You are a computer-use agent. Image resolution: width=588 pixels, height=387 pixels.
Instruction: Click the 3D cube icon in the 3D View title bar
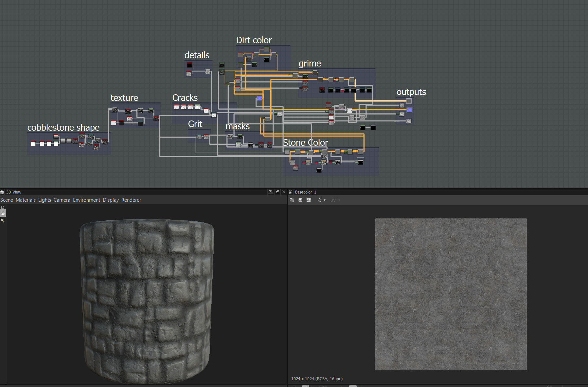coord(2,192)
